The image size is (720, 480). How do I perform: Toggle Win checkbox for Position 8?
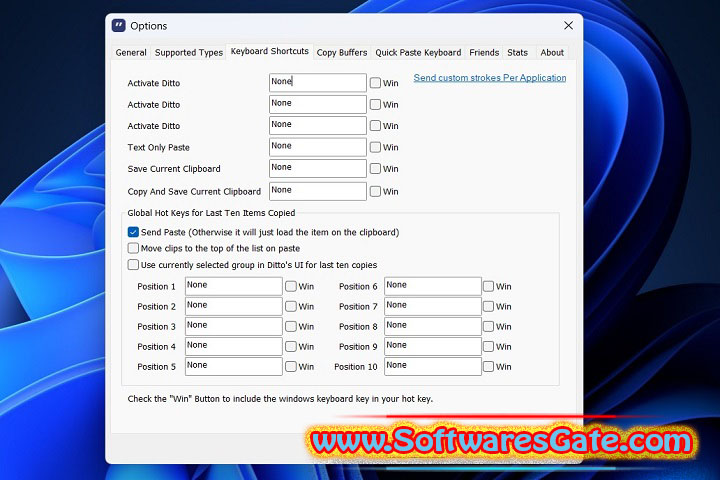tap(489, 326)
